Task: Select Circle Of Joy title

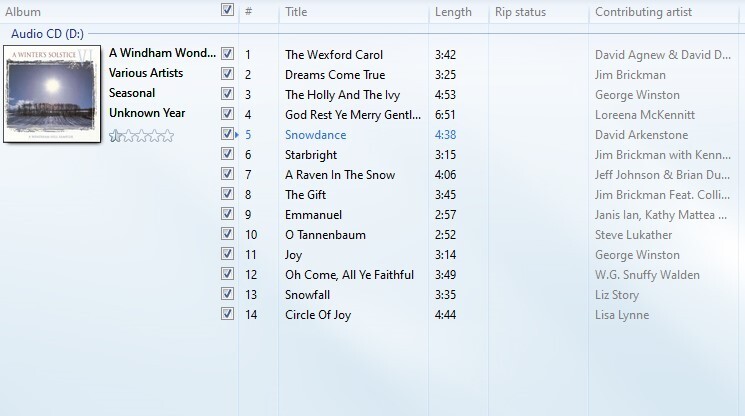Action: pos(318,314)
